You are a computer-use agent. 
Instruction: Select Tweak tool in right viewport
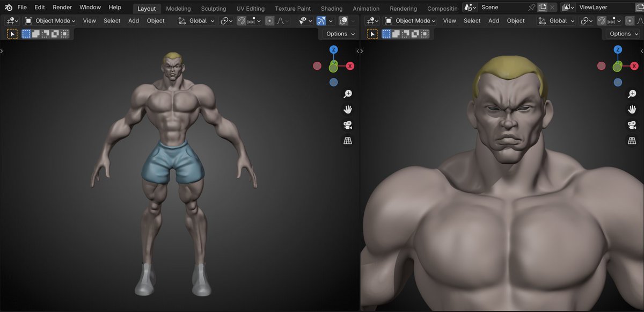tap(372, 34)
